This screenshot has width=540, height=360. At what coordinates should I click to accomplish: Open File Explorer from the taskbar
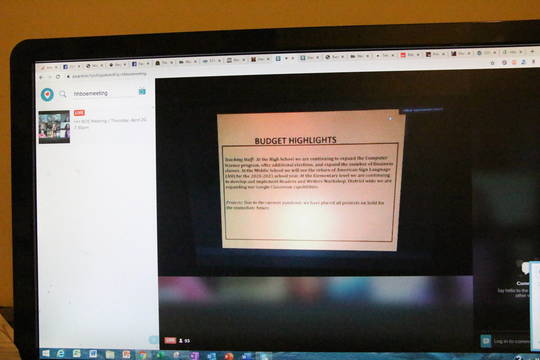tap(110, 354)
